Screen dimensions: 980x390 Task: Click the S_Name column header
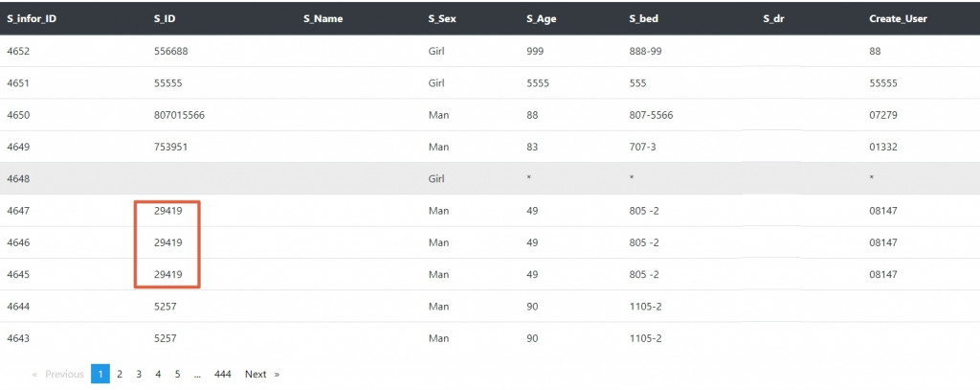323,19
